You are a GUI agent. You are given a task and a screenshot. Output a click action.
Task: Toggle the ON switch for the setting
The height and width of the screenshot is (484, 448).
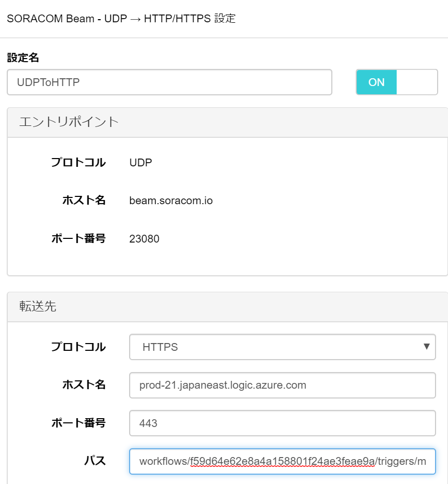(x=376, y=82)
